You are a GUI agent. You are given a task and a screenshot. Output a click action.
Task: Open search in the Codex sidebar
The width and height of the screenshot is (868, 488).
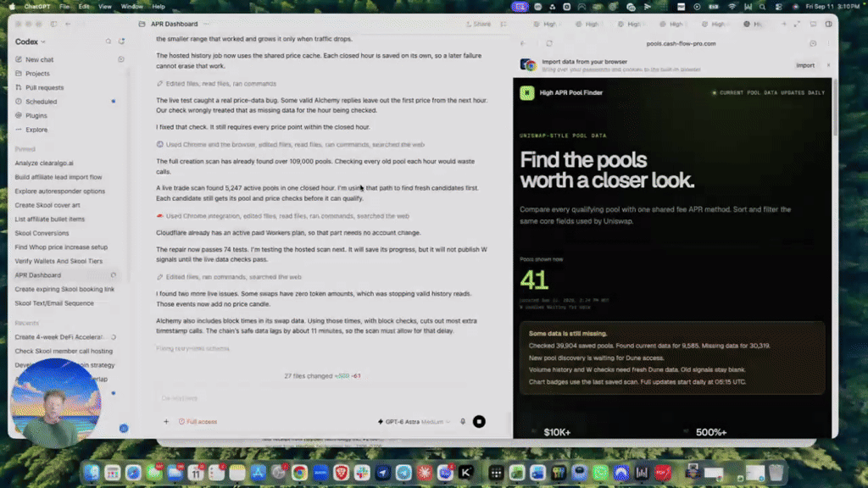click(x=108, y=42)
